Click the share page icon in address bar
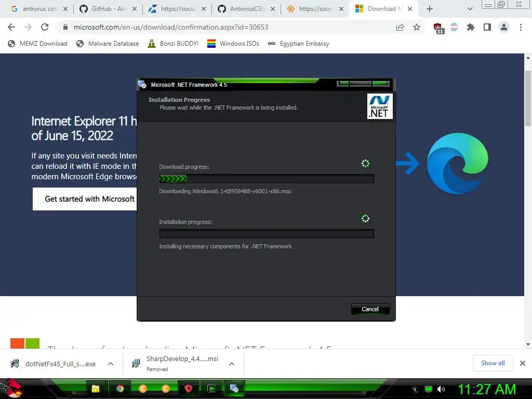The width and height of the screenshot is (532, 399). coord(400,27)
